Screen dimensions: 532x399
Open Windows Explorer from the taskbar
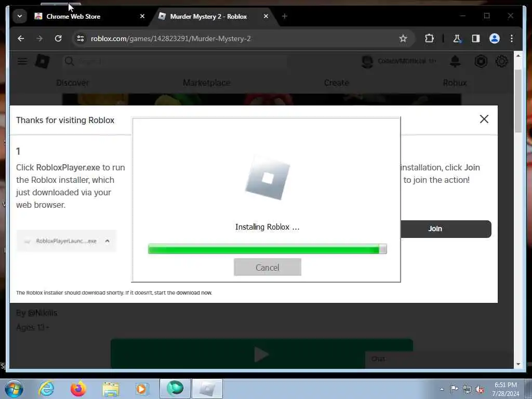pyautogui.click(x=111, y=389)
